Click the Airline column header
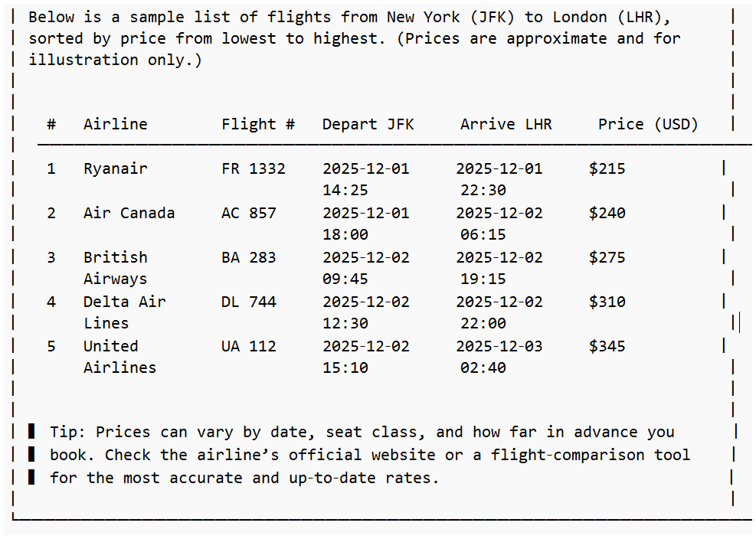This screenshot has height=539, width=756. pos(115,124)
